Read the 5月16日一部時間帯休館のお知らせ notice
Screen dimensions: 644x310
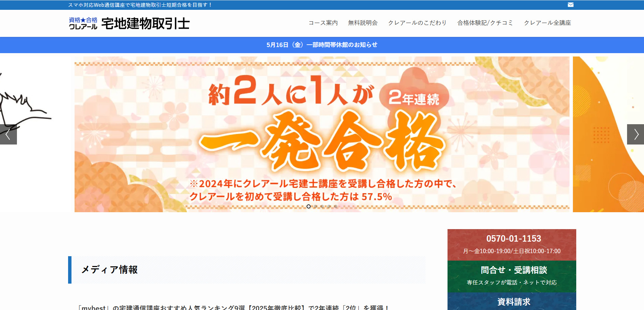tap(322, 45)
